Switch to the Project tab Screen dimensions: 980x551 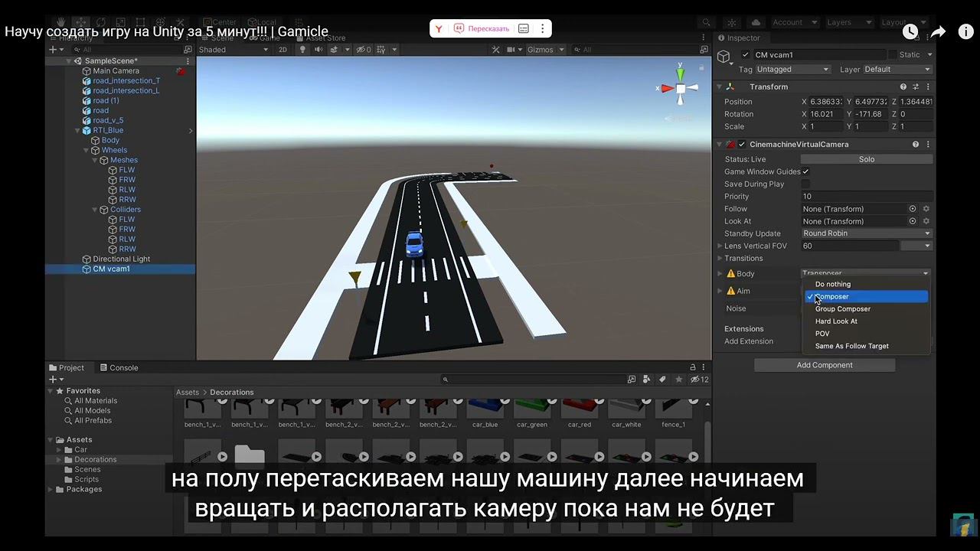pos(66,367)
